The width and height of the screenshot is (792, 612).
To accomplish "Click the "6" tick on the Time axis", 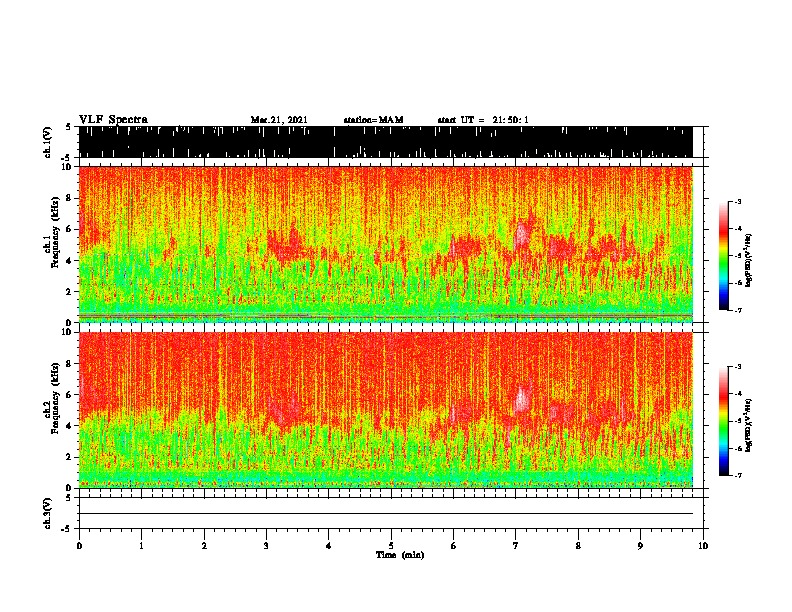I will pos(454,546).
